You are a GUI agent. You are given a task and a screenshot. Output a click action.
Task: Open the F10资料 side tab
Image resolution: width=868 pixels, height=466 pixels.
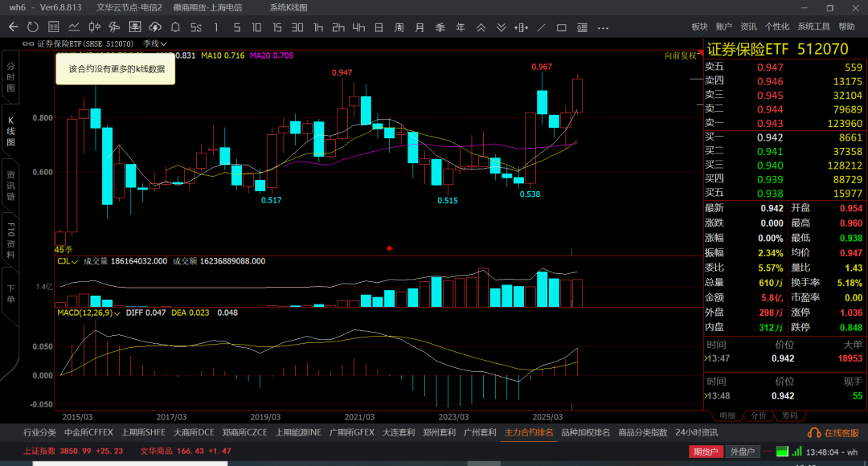tap(10, 240)
